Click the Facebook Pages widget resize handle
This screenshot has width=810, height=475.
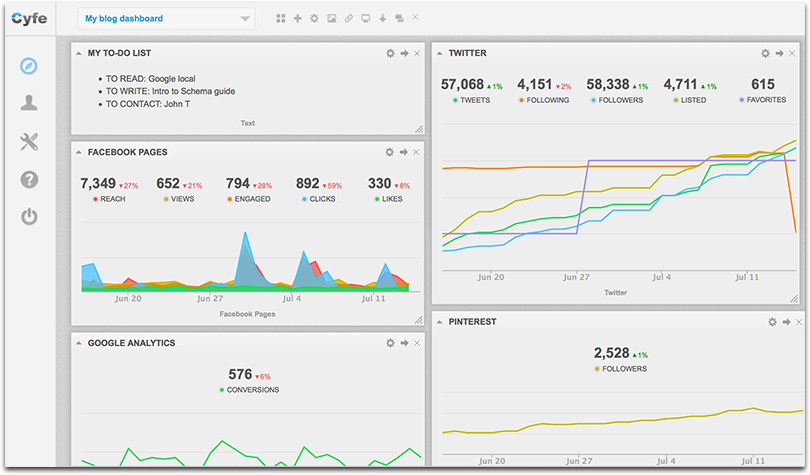pyautogui.click(x=418, y=319)
